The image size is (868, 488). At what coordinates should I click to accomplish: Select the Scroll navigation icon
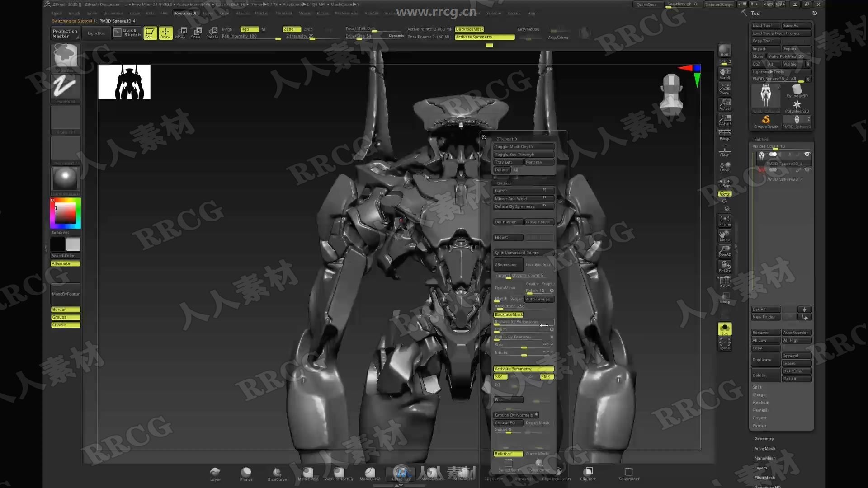[x=725, y=73]
